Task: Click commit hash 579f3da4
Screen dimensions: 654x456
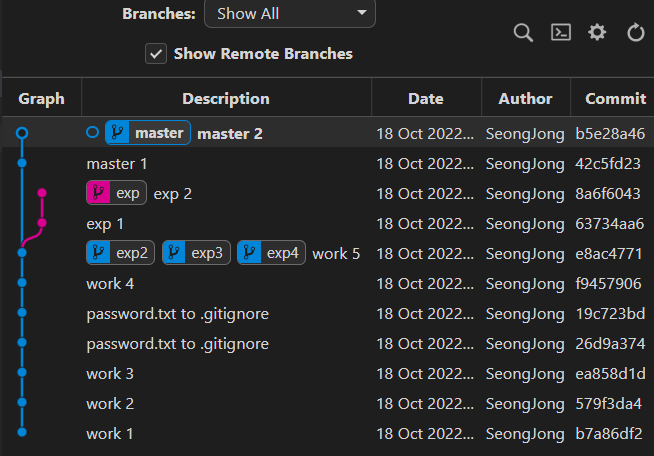Action: click(x=608, y=404)
